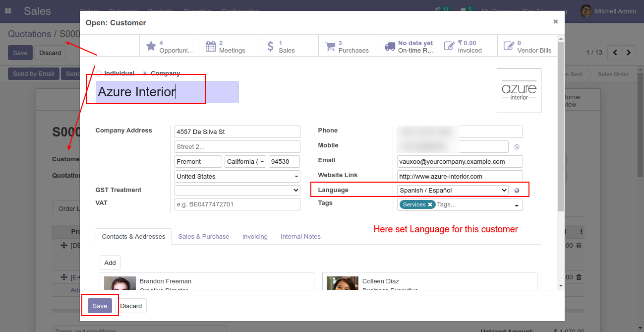
Task: Click the Tags text input
Action: [473, 204]
